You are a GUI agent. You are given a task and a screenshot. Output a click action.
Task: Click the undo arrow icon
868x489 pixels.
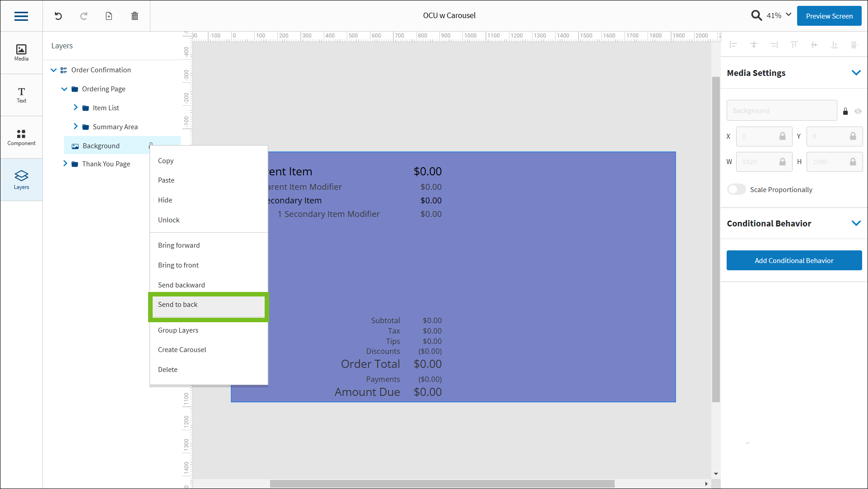click(58, 16)
